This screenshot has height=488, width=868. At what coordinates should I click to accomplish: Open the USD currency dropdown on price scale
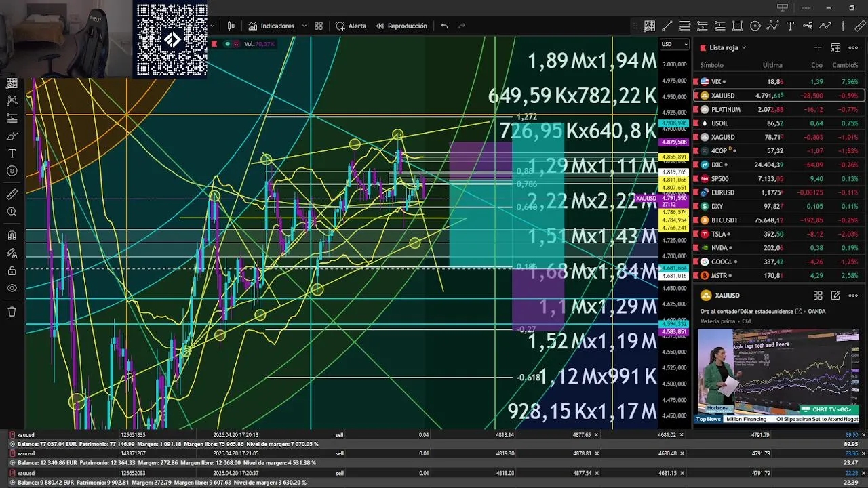(674, 44)
